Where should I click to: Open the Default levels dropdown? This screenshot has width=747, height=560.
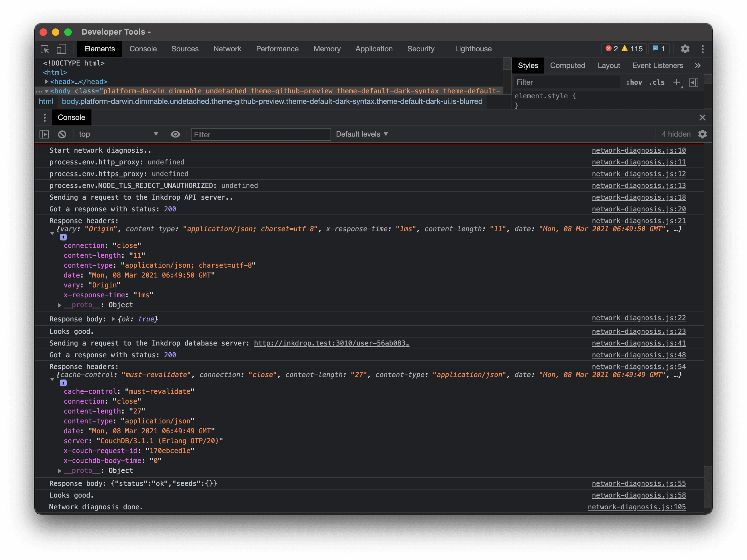click(x=362, y=134)
